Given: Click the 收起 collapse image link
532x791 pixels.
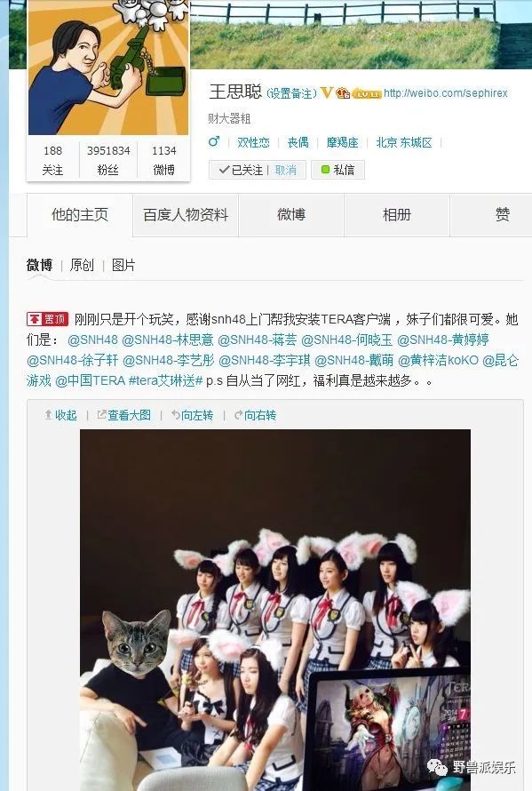Looking at the screenshot, I should click(x=60, y=415).
